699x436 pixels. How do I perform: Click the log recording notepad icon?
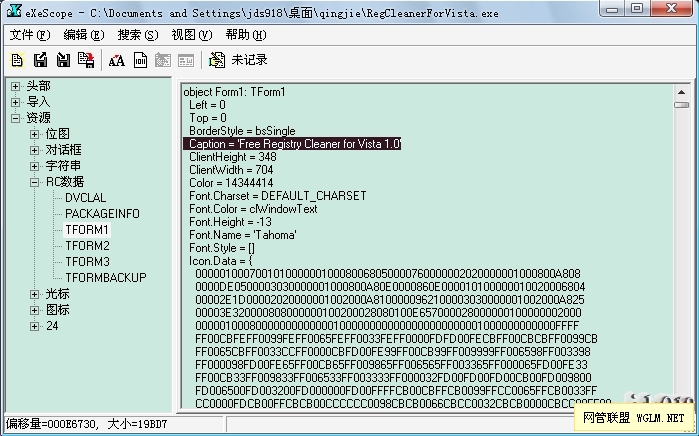(x=217, y=60)
